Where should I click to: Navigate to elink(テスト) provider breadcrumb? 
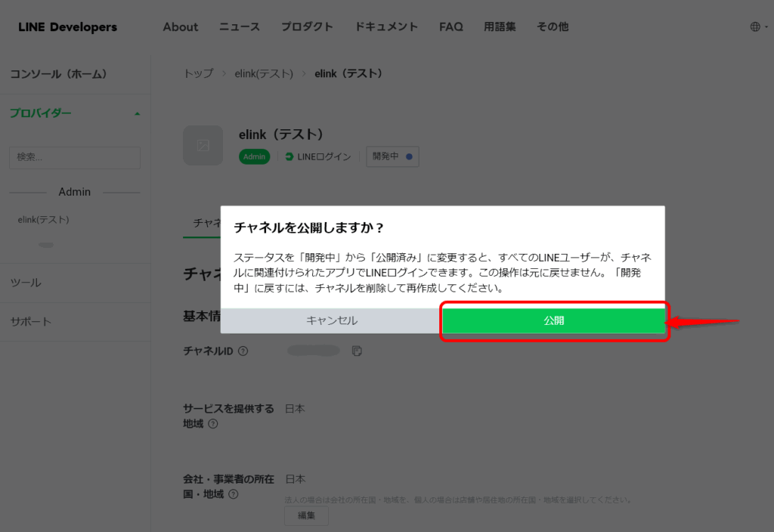pos(264,73)
